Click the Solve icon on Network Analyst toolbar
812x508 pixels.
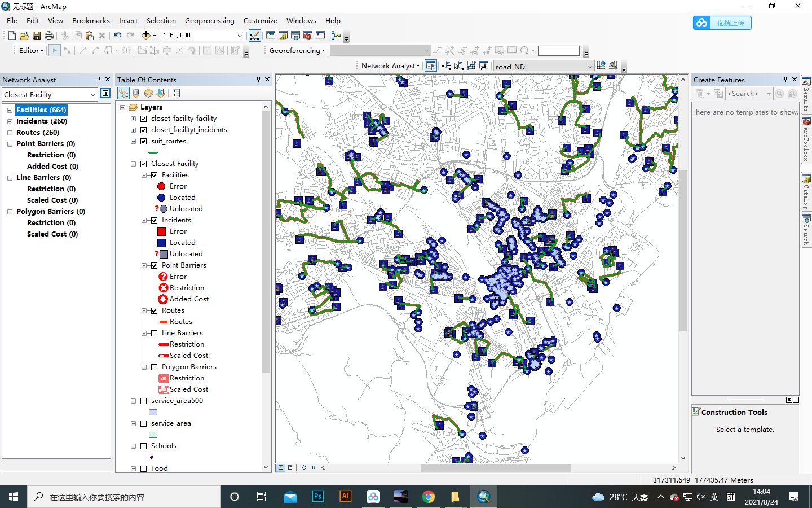pyautogui.click(x=471, y=66)
